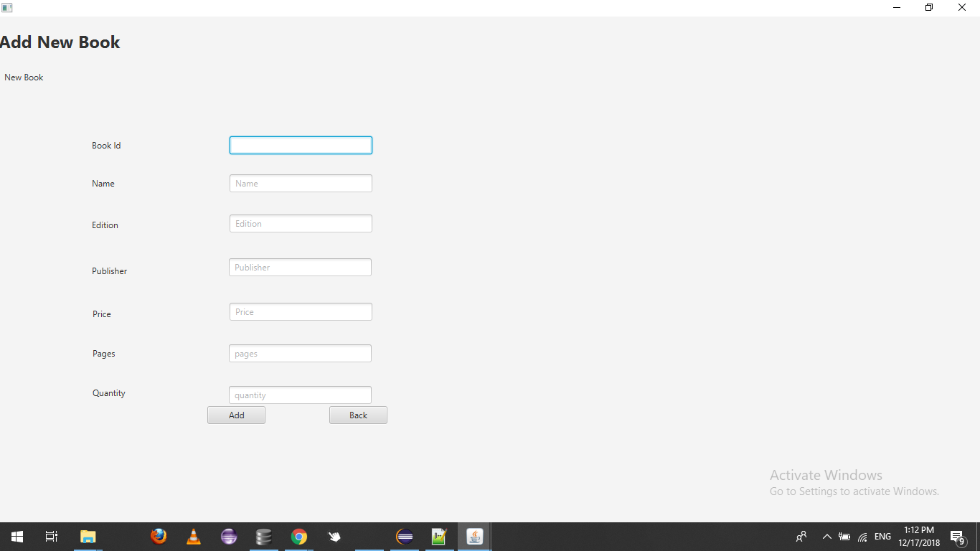Open Task View
Image resolution: width=980 pixels, height=551 pixels.
51,536
